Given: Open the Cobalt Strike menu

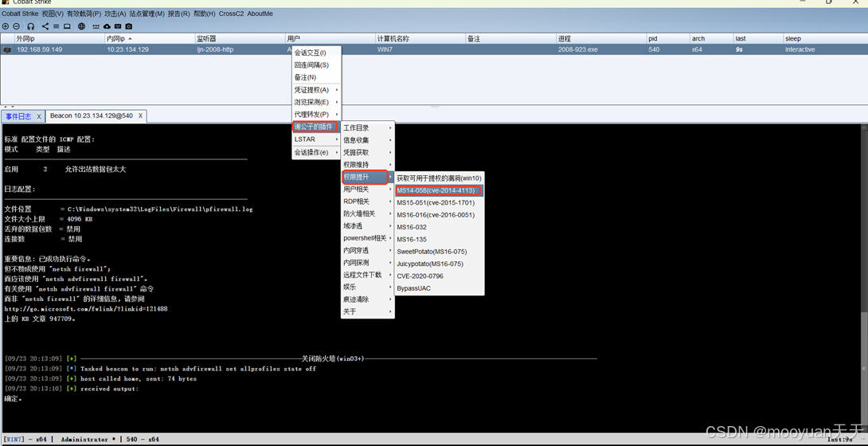Looking at the screenshot, I should [21, 14].
